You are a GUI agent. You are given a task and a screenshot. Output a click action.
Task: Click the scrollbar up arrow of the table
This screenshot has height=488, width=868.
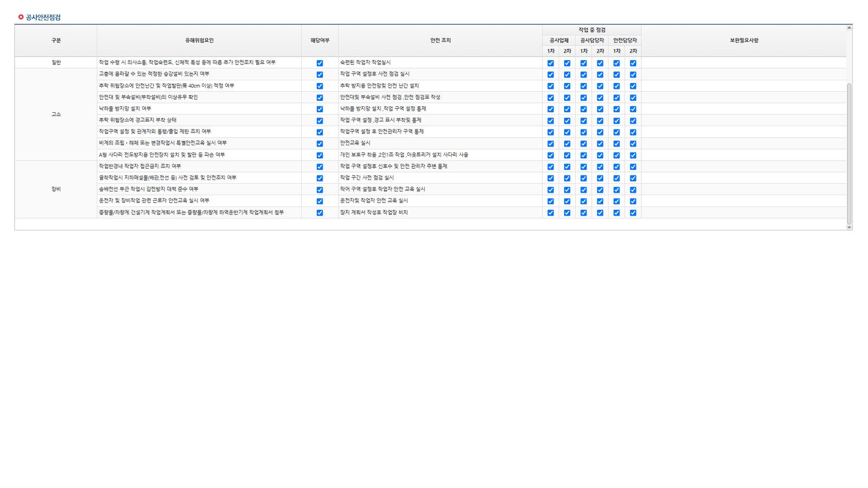tap(849, 28)
